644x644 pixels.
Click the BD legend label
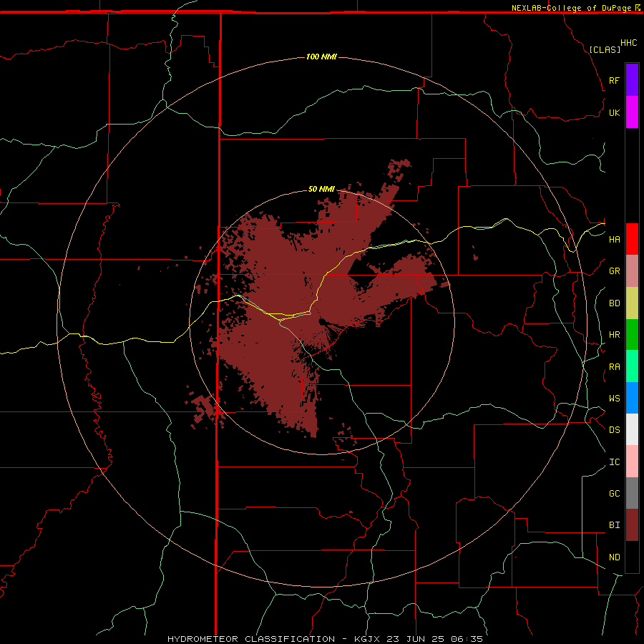(x=614, y=303)
